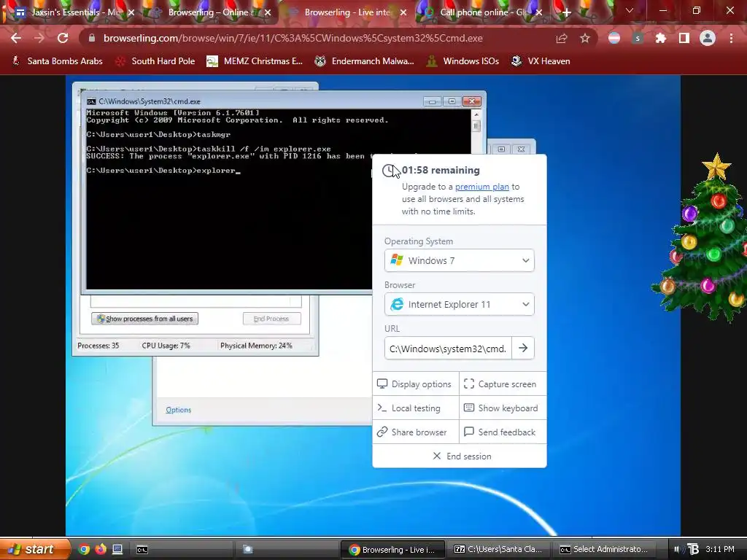Click the share page icon in address bar
747x560 pixels.
[x=562, y=38]
